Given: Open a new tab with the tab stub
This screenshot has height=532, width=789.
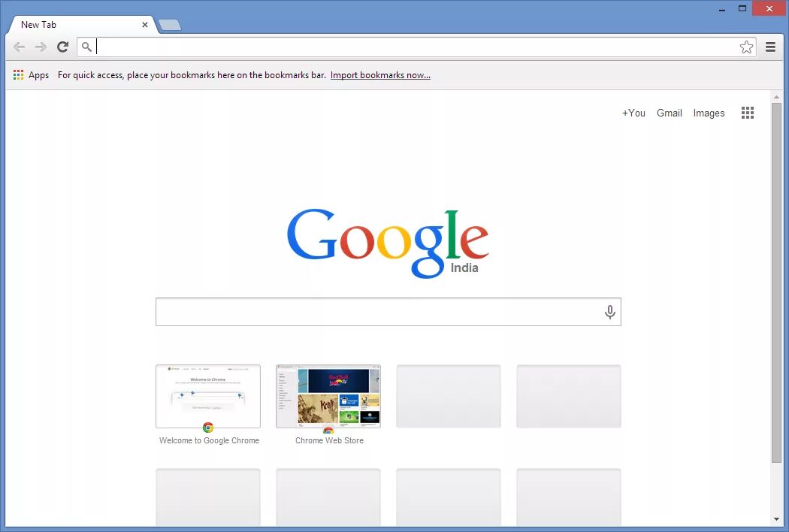Looking at the screenshot, I should (x=169, y=24).
